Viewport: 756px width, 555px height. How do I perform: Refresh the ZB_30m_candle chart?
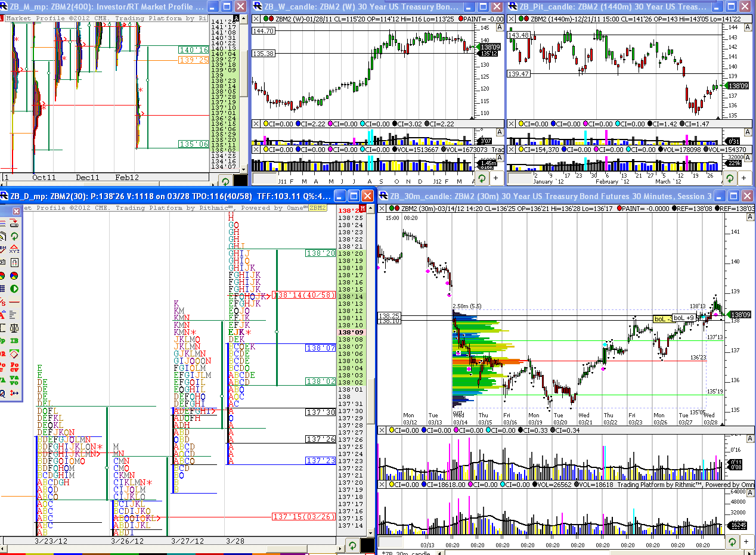click(x=732, y=542)
